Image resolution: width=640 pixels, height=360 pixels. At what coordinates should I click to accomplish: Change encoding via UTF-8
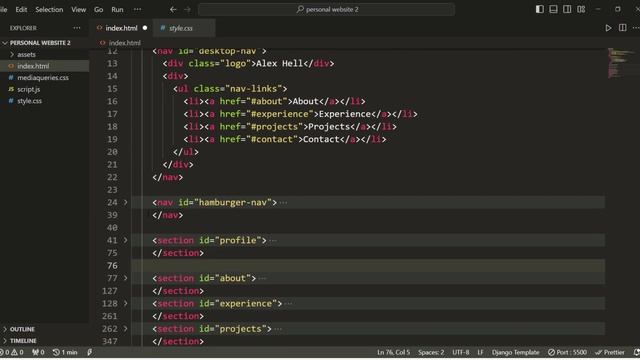[461, 352]
